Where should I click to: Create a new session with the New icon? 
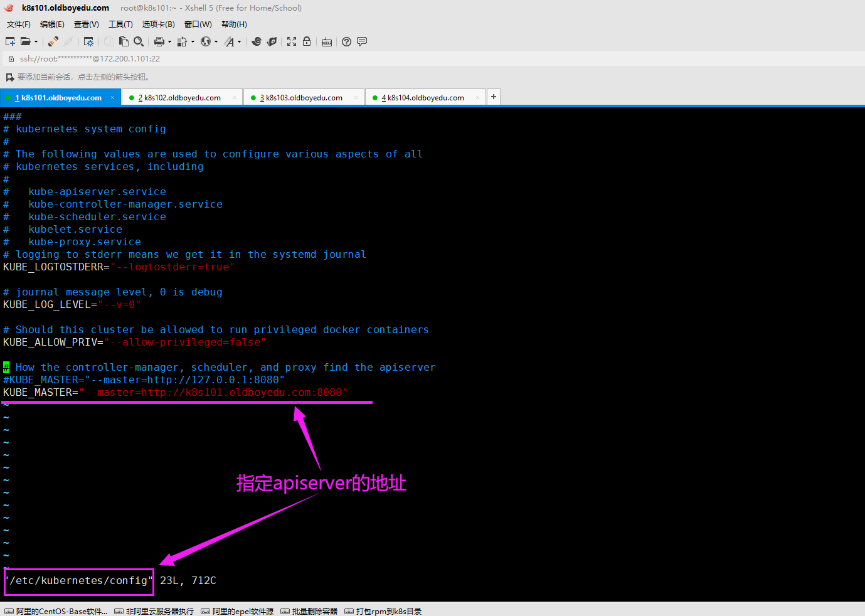click(x=10, y=41)
